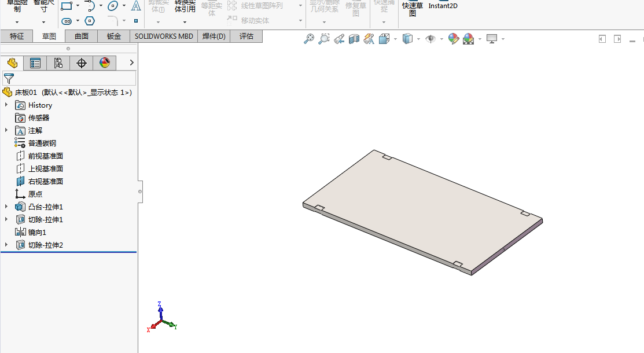
Task: Toggle Instant2D mode
Action: point(443,6)
